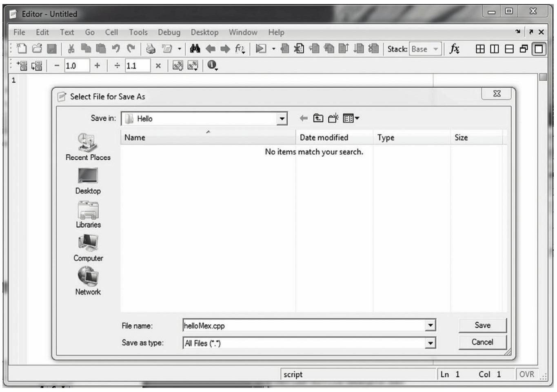Click the Set/clear breakpoint icon
Screen dimensions: 557x392
coord(285,49)
